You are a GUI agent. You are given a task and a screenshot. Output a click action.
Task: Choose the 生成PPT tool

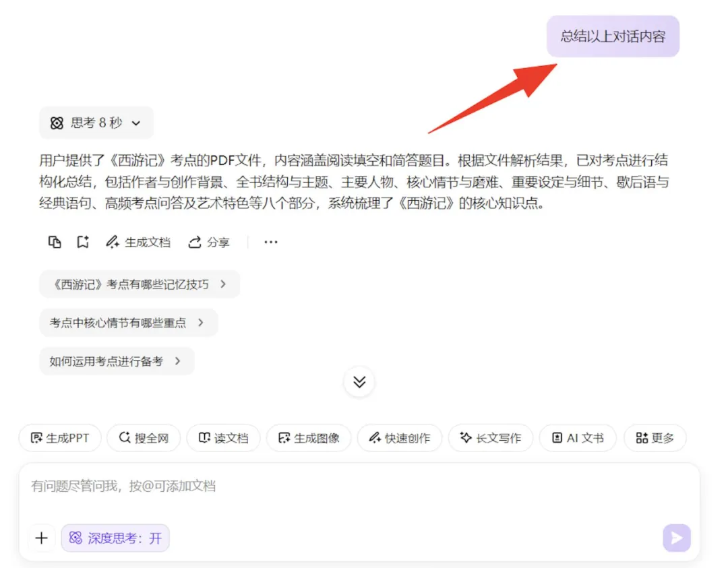[x=60, y=437]
